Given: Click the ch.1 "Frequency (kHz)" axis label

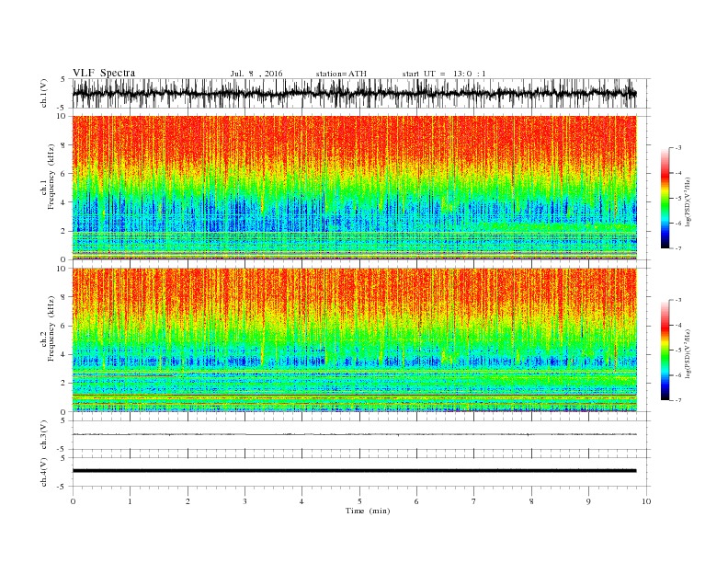Looking at the screenshot, I should point(51,177).
